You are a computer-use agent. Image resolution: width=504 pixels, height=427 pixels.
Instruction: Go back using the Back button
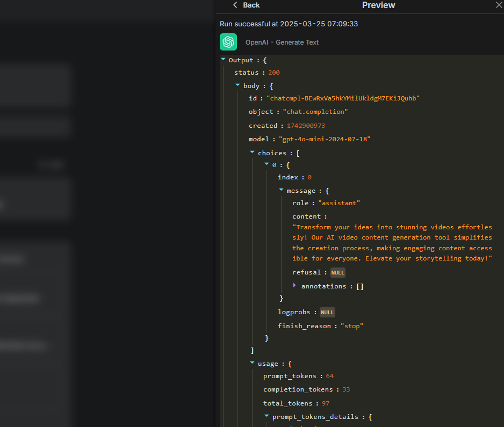[246, 5]
